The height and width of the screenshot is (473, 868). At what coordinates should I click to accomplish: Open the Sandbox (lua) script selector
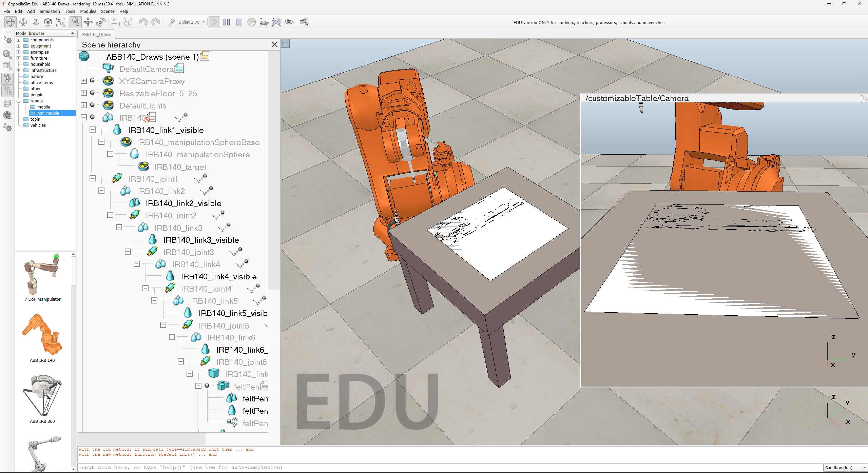click(x=845, y=468)
